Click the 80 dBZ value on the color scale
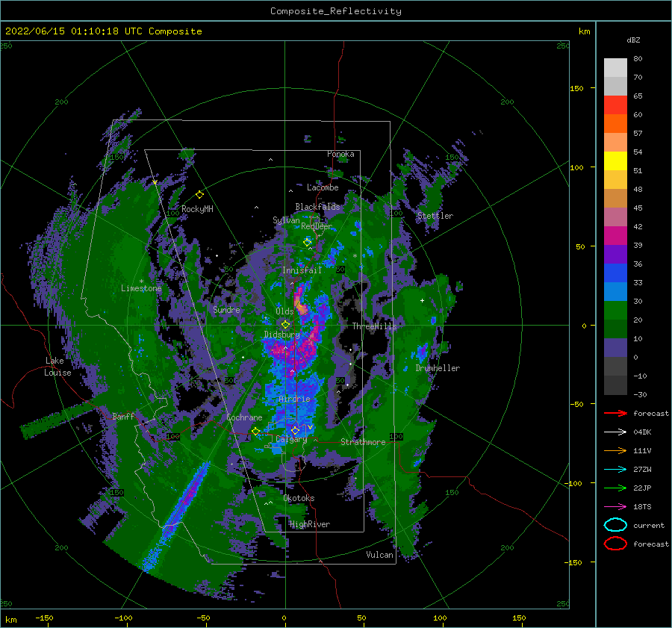The height and width of the screenshot is (628, 672). [x=638, y=59]
